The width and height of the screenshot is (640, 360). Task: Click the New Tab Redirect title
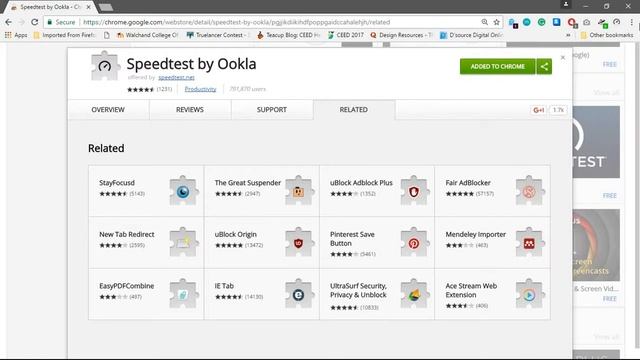click(x=127, y=234)
